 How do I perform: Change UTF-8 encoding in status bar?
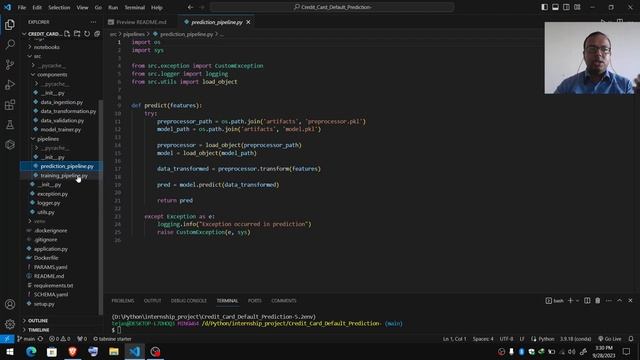(x=506, y=339)
